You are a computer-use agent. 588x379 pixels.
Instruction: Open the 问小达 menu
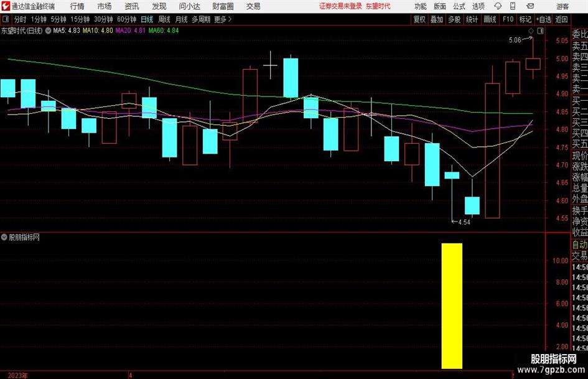189,6
